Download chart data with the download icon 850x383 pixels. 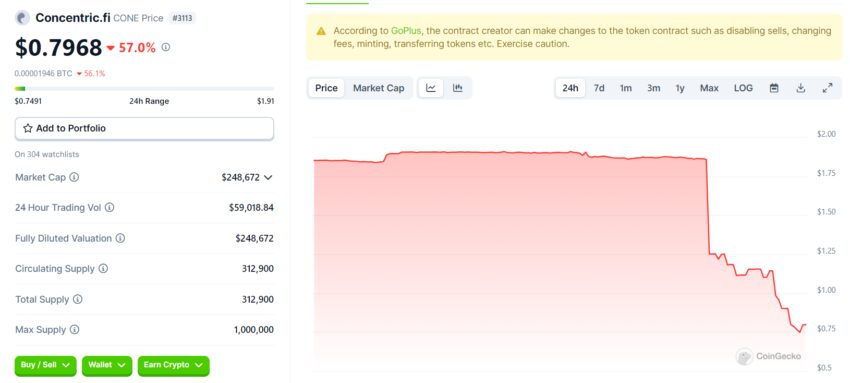[x=801, y=88]
